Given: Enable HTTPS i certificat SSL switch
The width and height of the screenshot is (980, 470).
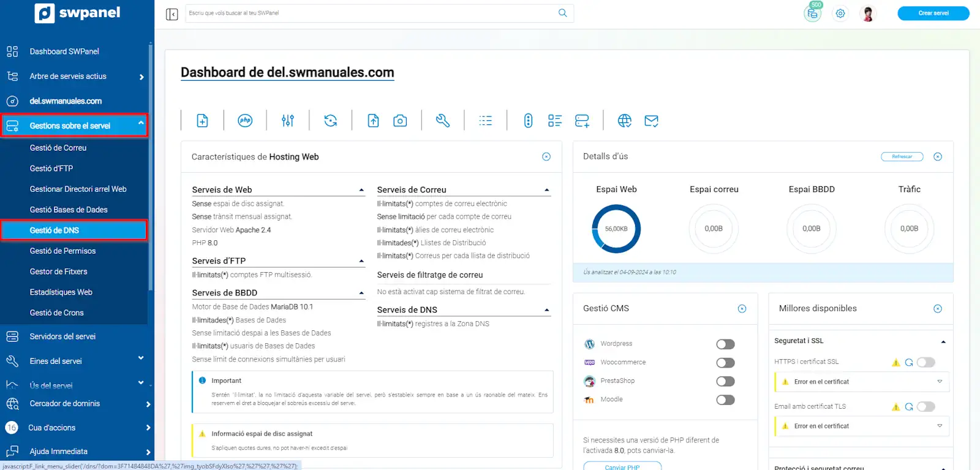Looking at the screenshot, I should [x=926, y=362].
